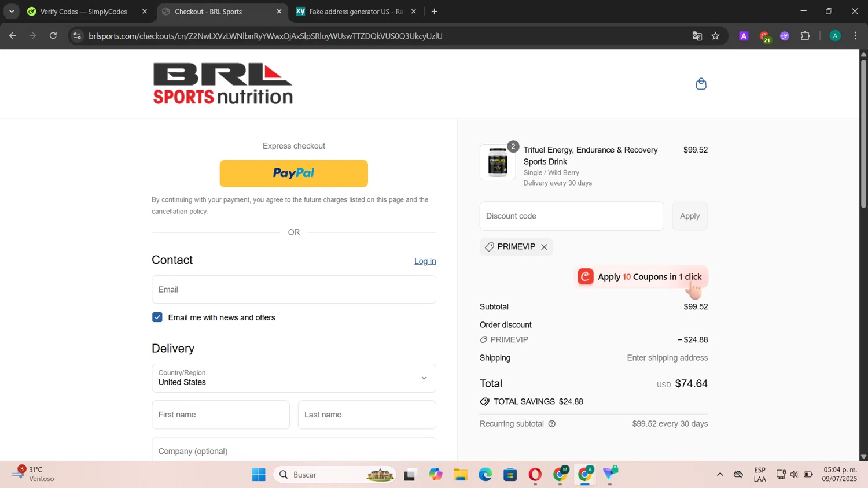Close the Fake address generator tab
The width and height of the screenshot is (868, 488).
tap(414, 12)
